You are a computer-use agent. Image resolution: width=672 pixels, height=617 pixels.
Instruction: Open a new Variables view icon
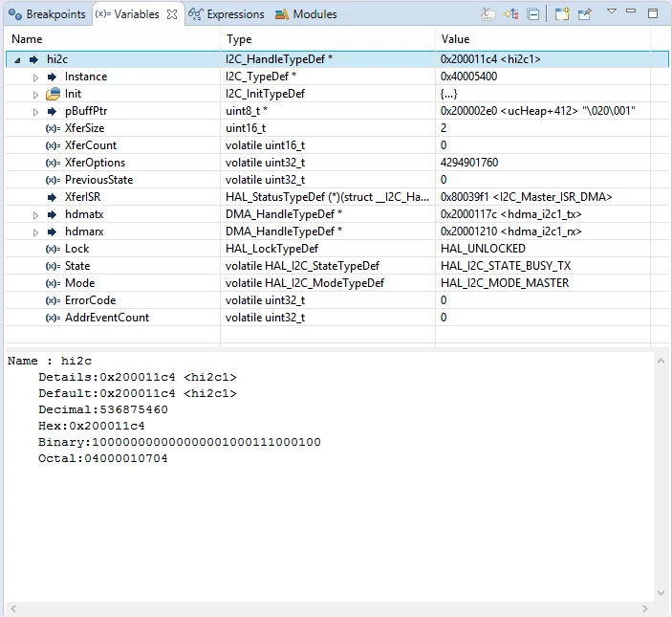coord(562,14)
